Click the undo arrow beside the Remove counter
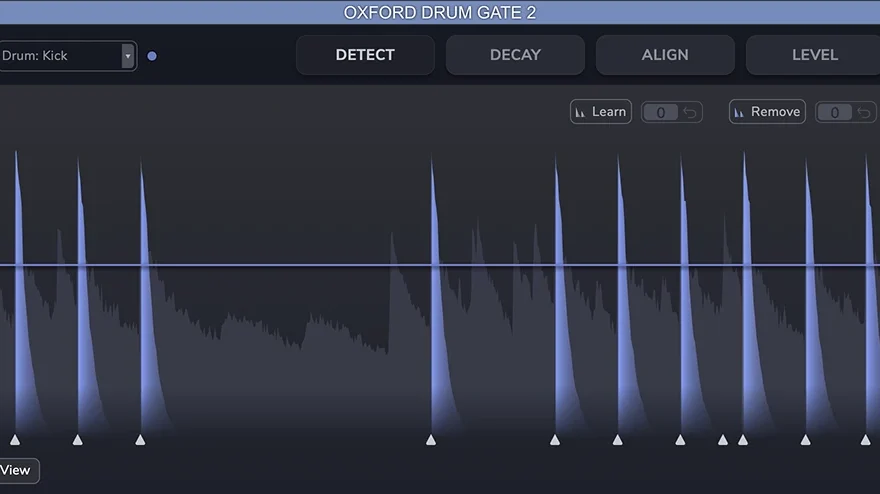880x494 pixels. pyautogui.click(x=864, y=112)
